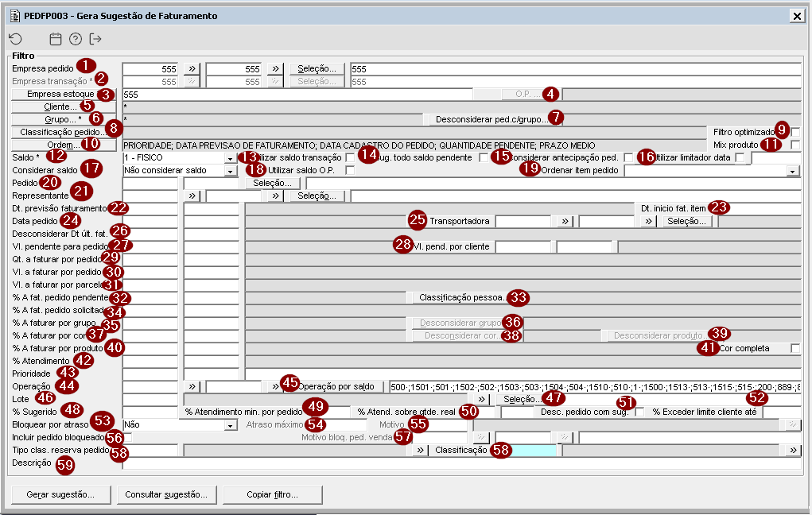Toggle Utilizar saldo O.P. checkbox
The height and width of the screenshot is (515, 812).
pos(350,170)
